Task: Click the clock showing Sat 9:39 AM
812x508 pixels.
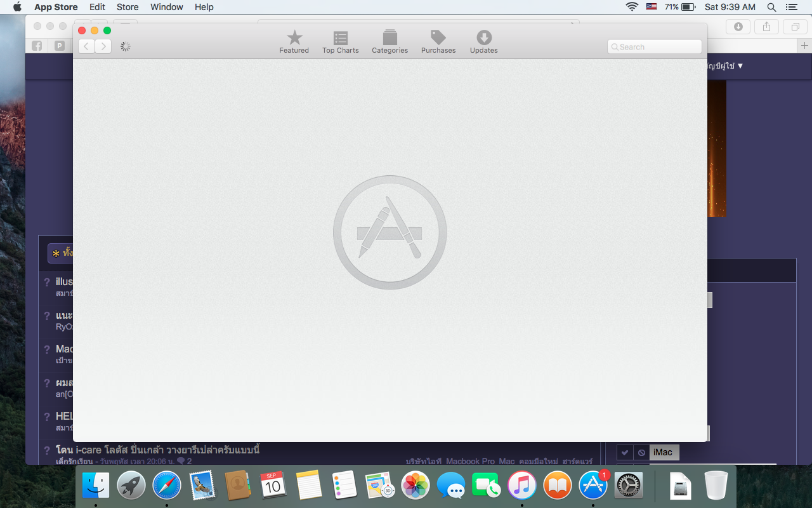Action: coord(730,7)
